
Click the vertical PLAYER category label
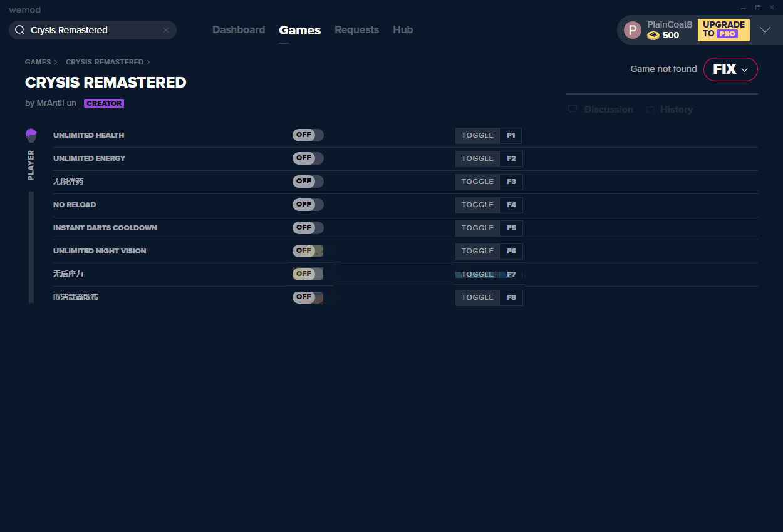click(x=31, y=165)
